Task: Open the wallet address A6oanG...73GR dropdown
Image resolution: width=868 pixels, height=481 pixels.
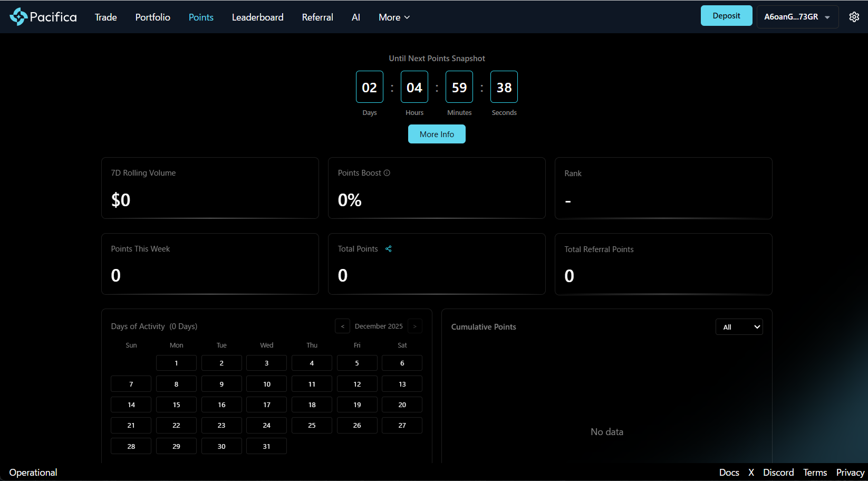Action: [x=797, y=17]
